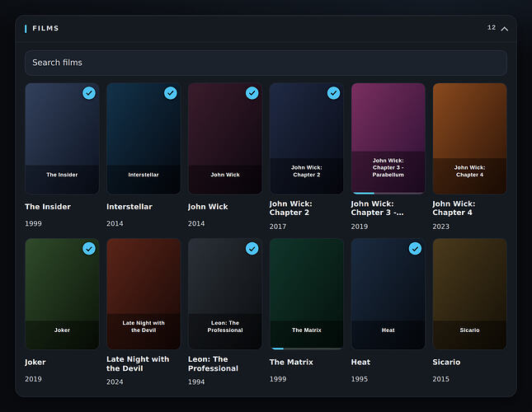Select The Matrix poster thumbnail
532x412 pixels.
tap(307, 293)
